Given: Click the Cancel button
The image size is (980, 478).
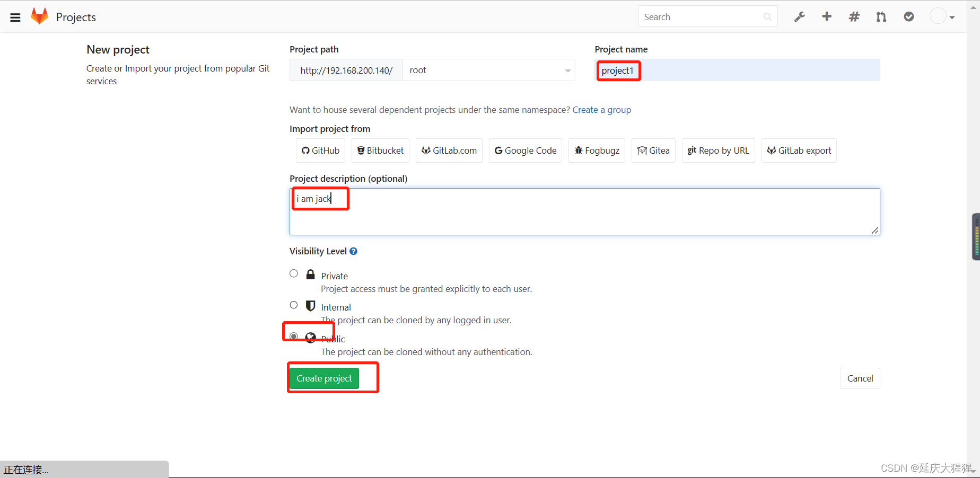Looking at the screenshot, I should [860, 378].
